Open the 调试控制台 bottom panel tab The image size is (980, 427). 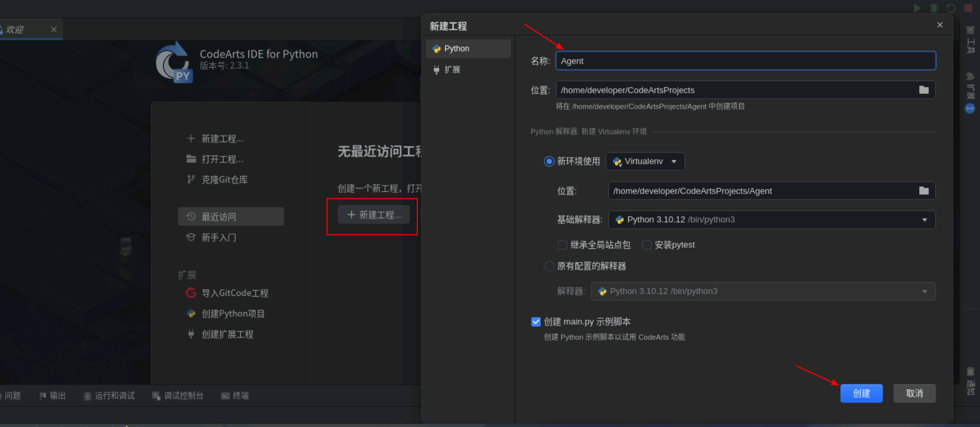point(178,396)
